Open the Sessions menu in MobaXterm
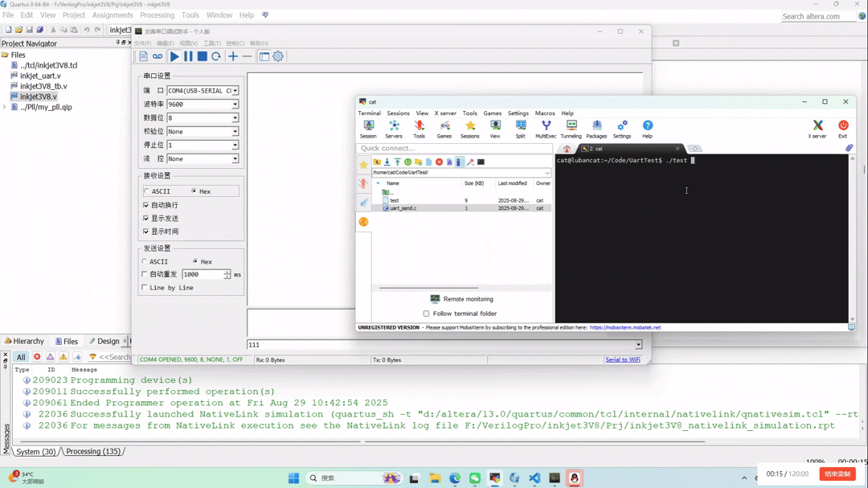Viewport: 868px width, 488px height. point(398,113)
